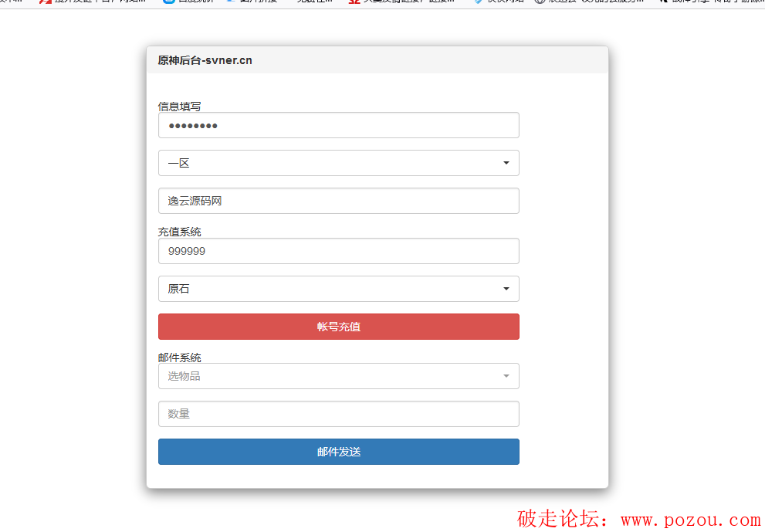This screenshot has height=532, width=765.
Task: Expand the 选物品 item dropdown
Action: pos(339,376)
